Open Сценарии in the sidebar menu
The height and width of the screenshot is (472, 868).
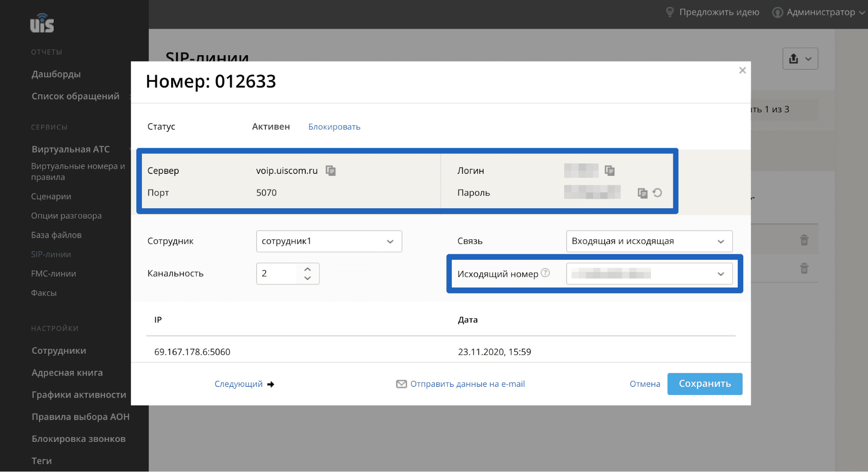point(51,196)
